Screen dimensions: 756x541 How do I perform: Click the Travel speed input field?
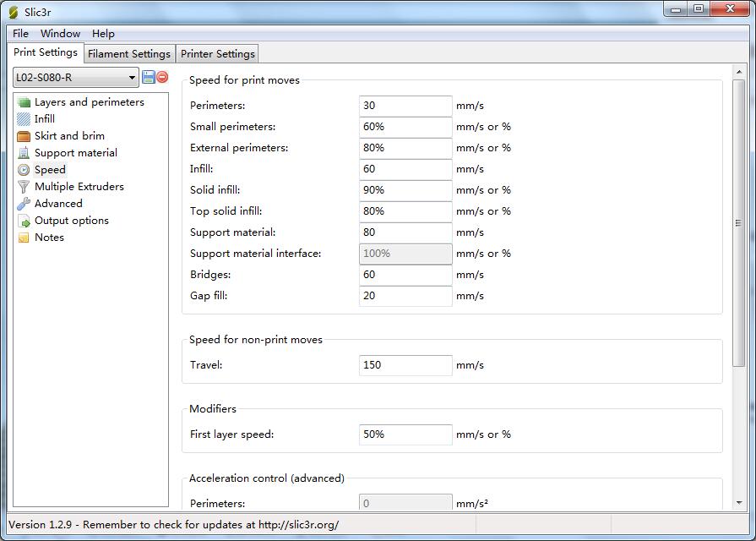tap(405, 365)
